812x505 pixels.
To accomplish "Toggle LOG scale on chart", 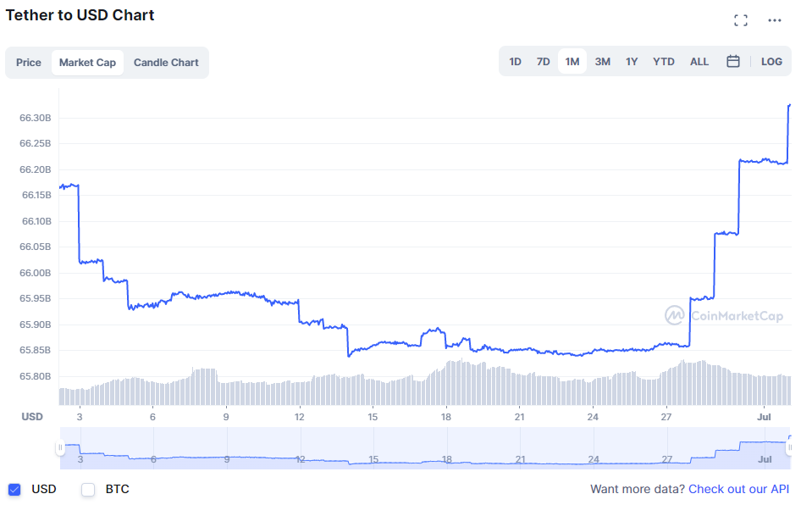I will [771, 62].
